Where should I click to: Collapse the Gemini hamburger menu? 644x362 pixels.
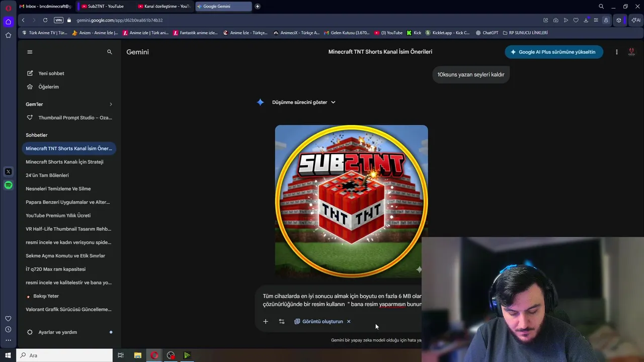click(30, 52)
